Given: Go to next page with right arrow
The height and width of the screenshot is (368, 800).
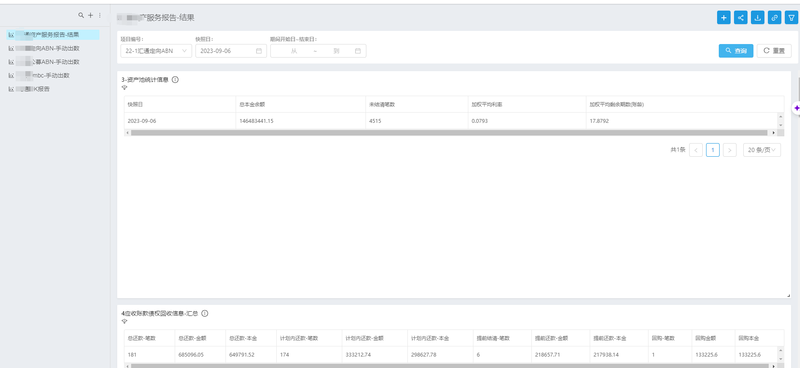Looking at the screenshot, I should pyautogui.click(x=730, y=150).
